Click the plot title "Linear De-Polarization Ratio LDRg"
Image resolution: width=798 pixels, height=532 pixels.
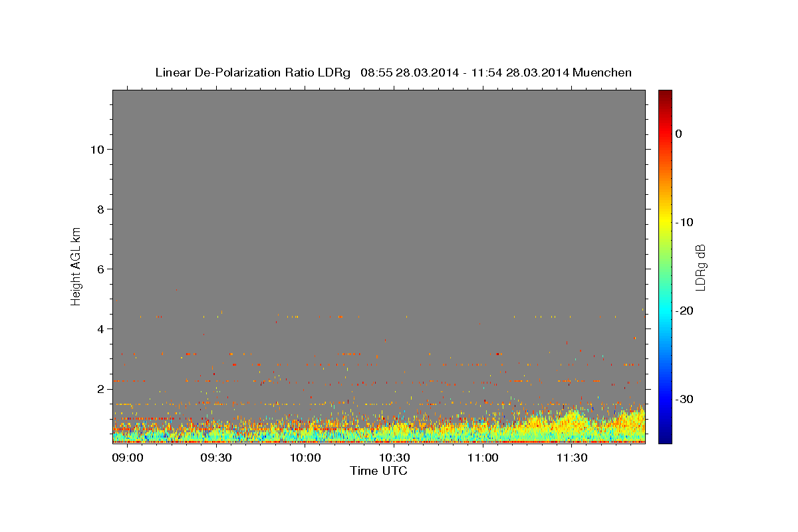pos(253,72)
